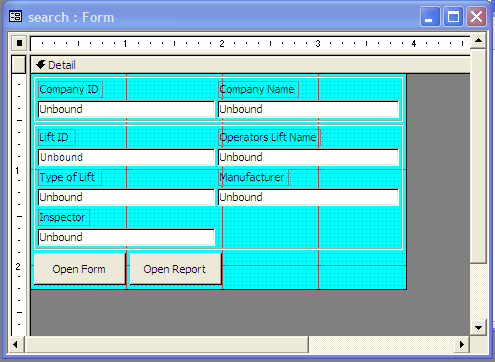The image size is (495, 362).
Task: Click the vertical scrollbar up arrow
Action: click(x=478, y=41)
